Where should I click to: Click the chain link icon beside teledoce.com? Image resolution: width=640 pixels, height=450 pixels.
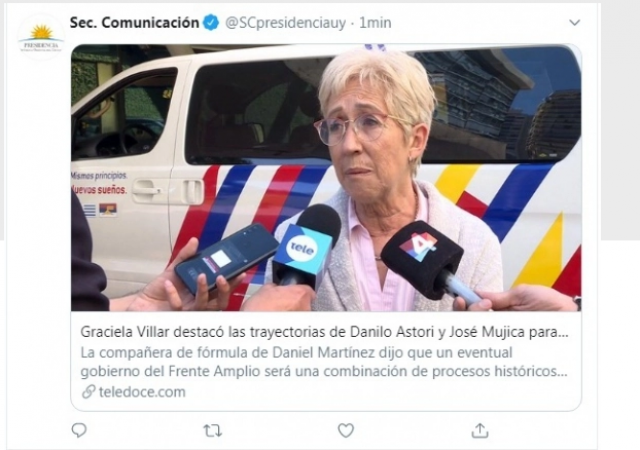89,392
